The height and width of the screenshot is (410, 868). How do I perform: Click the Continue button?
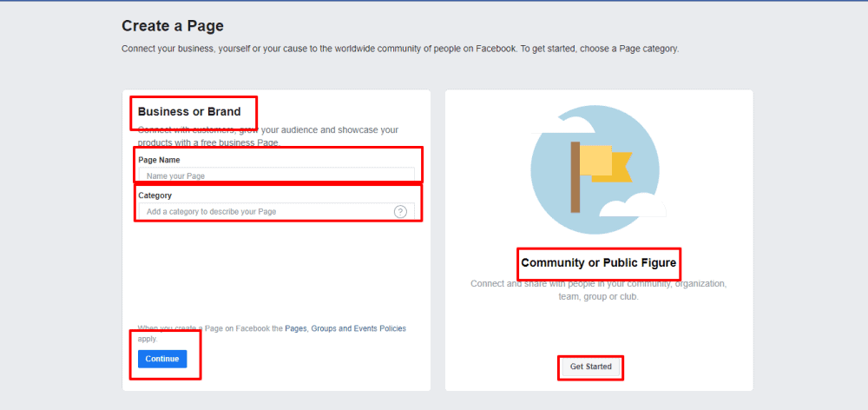pos(162,359)
